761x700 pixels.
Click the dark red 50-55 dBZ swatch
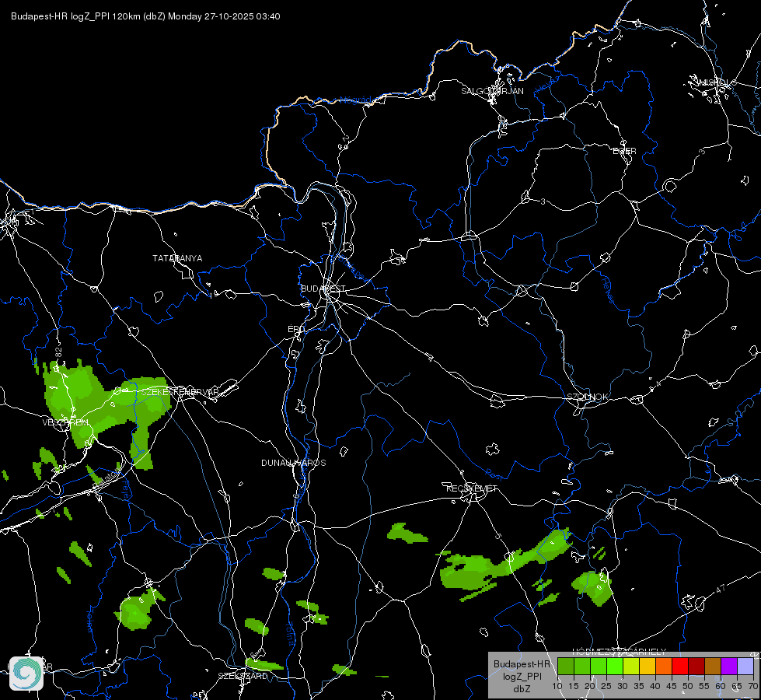tap(696, 666)
